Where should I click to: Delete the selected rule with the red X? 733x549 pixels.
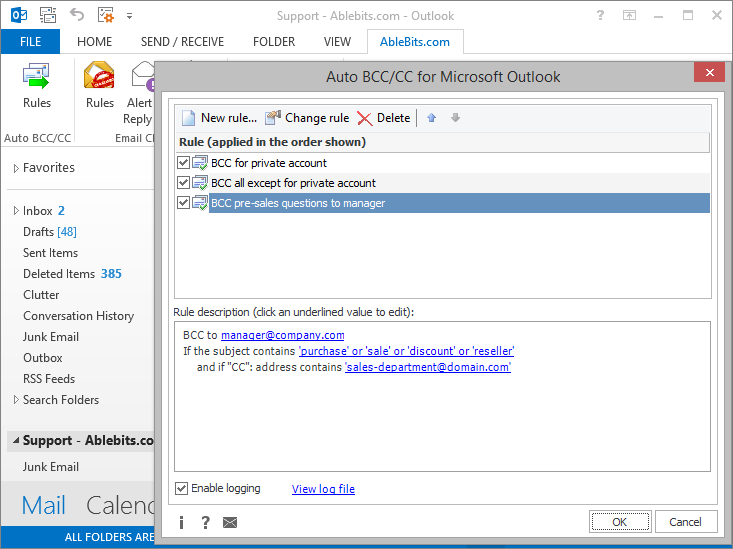[365, 118]
